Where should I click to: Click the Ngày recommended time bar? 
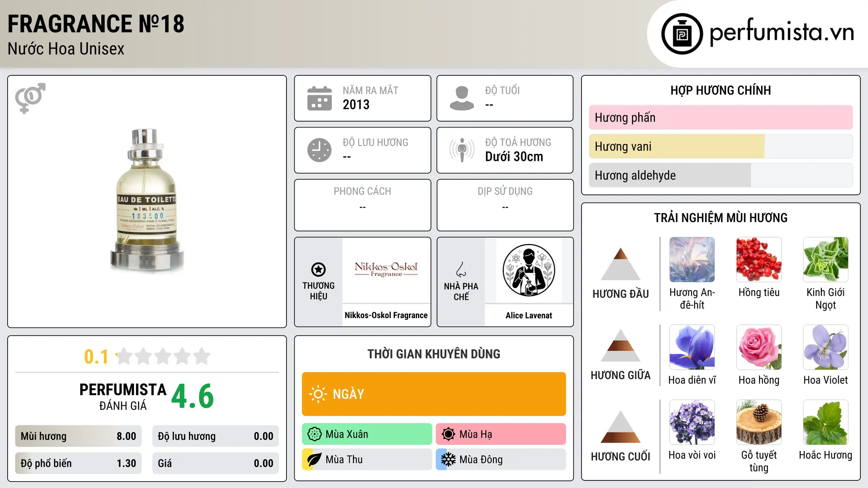point(434,394)
